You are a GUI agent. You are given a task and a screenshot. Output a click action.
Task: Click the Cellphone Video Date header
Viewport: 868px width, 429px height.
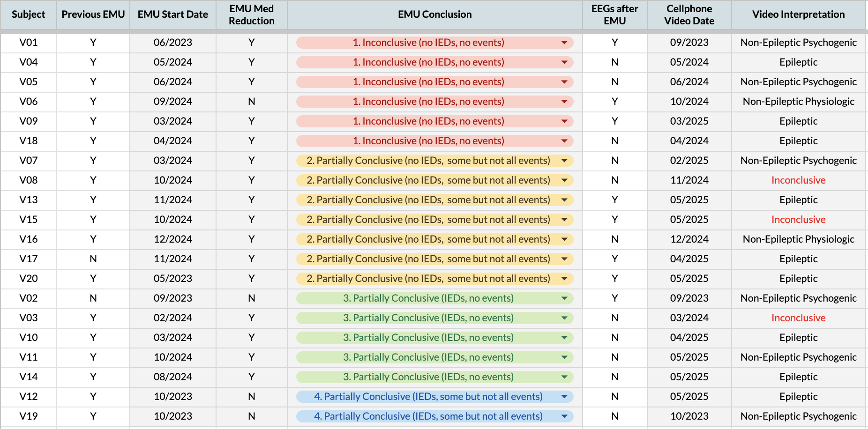689,15
